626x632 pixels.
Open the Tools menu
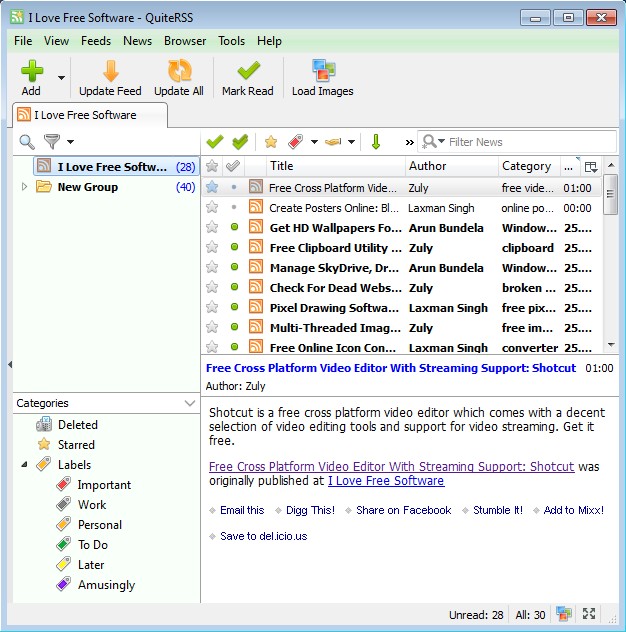point(231,41)
